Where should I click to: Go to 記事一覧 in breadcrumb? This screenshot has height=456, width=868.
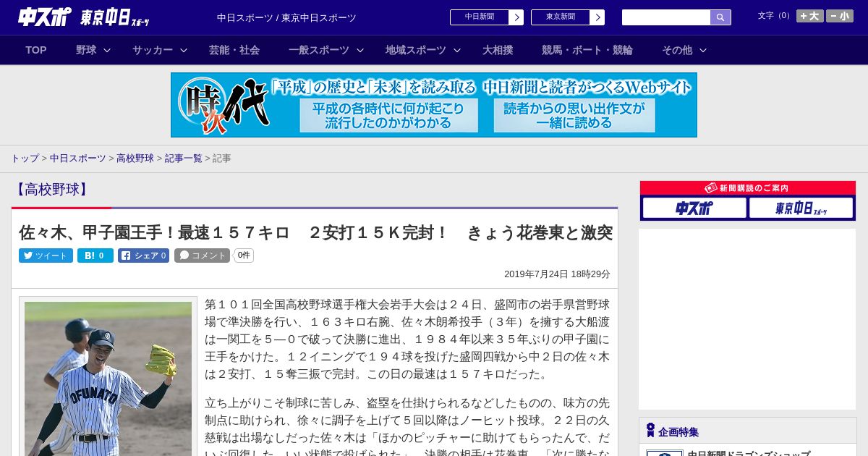tap(184, 158)
